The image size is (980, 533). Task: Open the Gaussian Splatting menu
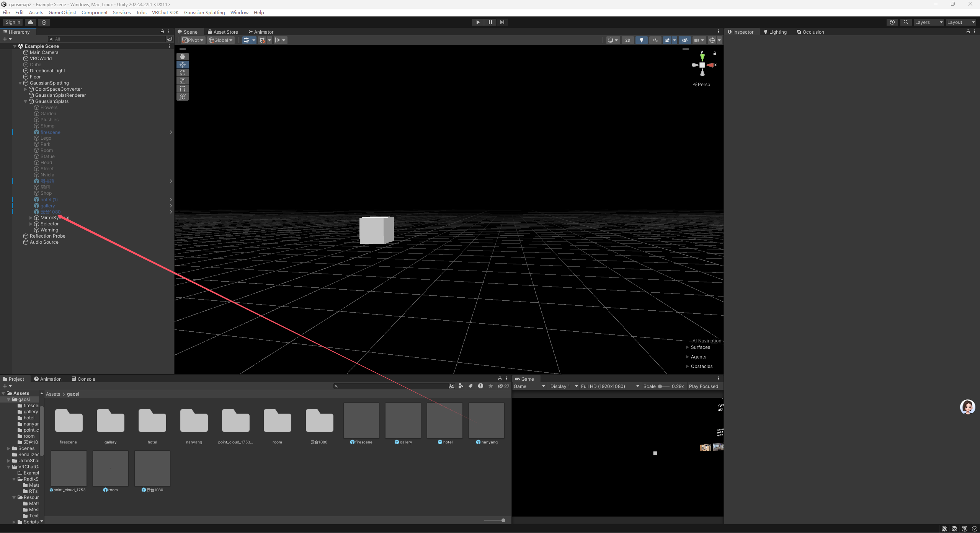coord(204,13)
